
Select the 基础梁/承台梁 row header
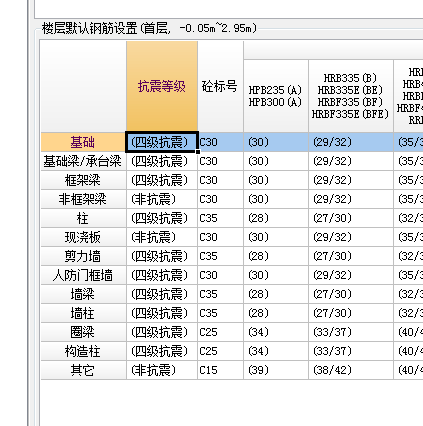pyautogui.click(x=83, y=161)
